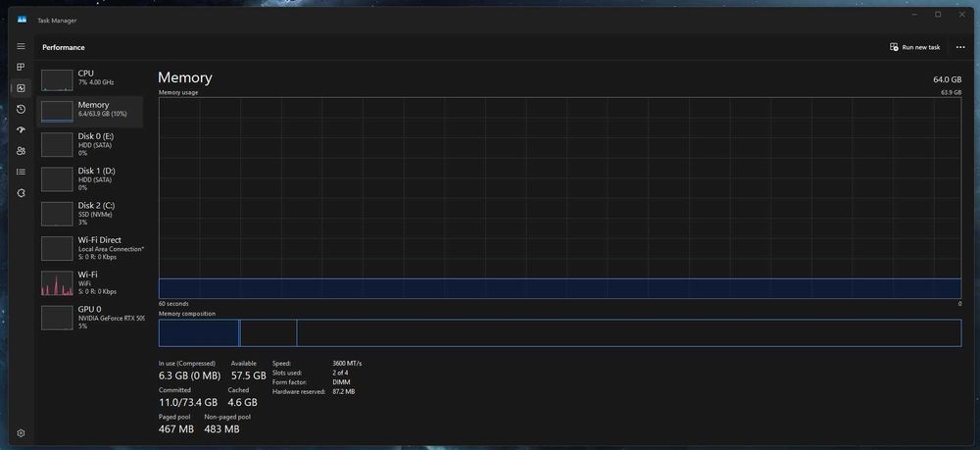Viewport: 980px width, 450px height.
Task: Click the in-use segment of memory composition bar
Action: tap(199, 332)
